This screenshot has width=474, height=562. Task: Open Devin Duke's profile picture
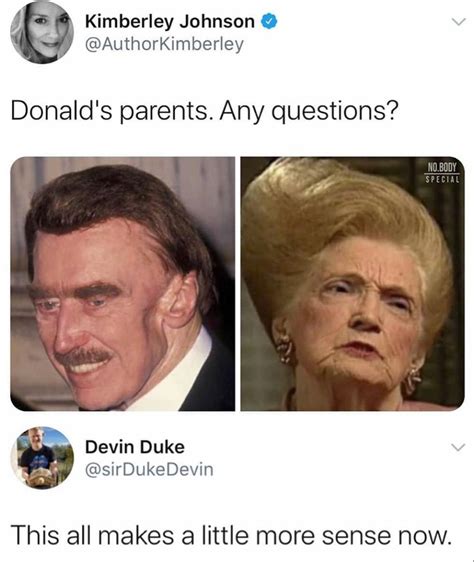42,458
